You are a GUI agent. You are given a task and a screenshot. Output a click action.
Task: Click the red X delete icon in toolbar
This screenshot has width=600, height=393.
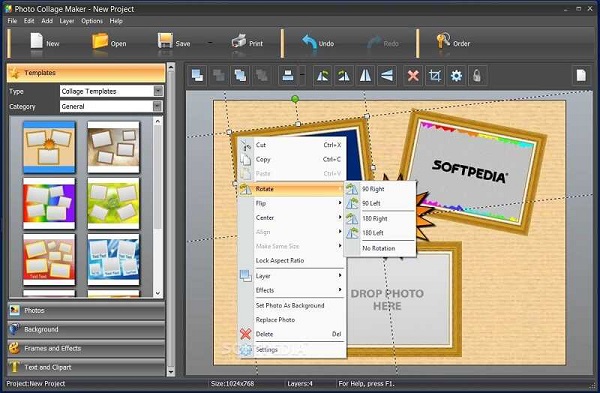coord(413,76)
